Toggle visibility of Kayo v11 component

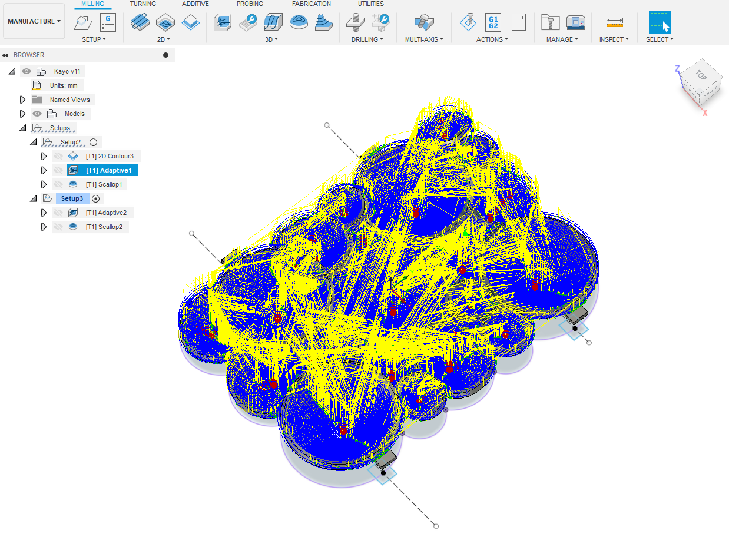[x=26, y=71]
